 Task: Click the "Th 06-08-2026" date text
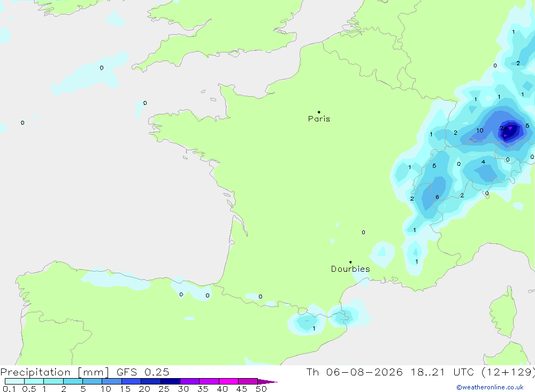coord(355,372)
